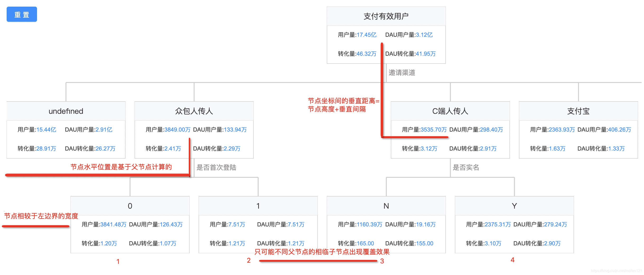Click 众包人传人 转化量 value 2.41万
Image resolution: width=644 pixels, height=275 pixels.
coord(173,149)
